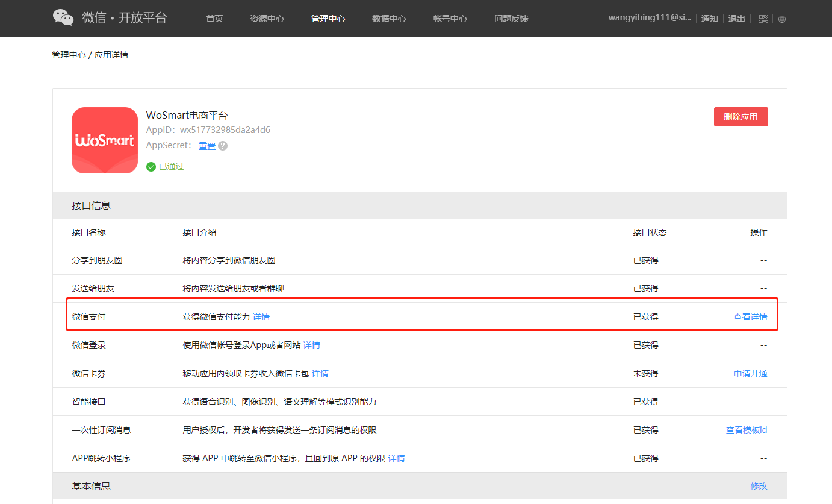832x504 pixels.
Task: Click the AppID wx517732985da2a4d6 text
Action: tap(208, 130)
